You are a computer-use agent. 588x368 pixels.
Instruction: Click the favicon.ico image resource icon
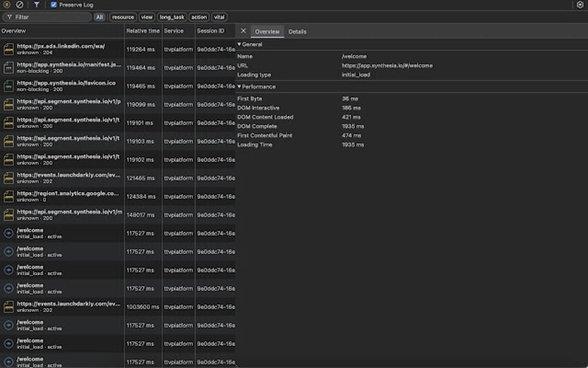(9, 86)
